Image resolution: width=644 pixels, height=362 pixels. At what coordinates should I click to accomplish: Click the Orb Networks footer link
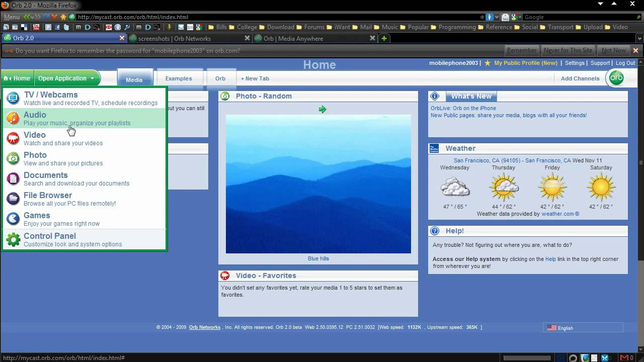pyautogui.click(x=205, y=327)
